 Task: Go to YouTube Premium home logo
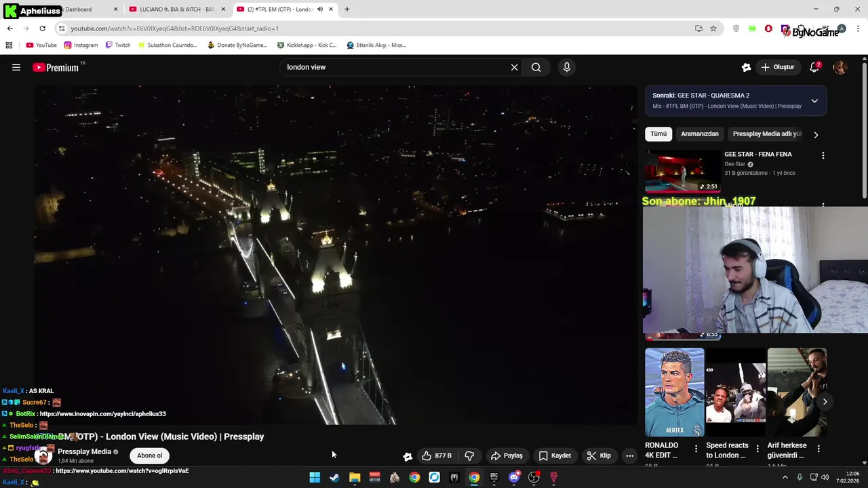pyautogui.click(x=56, y=67)
